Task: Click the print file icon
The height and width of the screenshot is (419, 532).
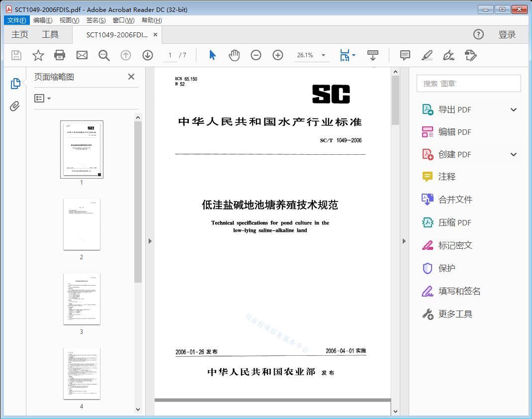Action: [x=60, y=55]
